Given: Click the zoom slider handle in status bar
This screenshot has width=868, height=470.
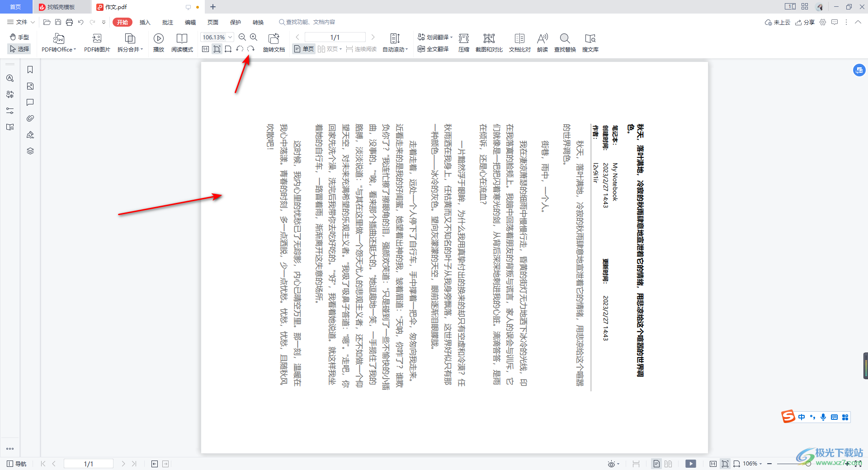Looking at the screenshot, I should 808,464.
